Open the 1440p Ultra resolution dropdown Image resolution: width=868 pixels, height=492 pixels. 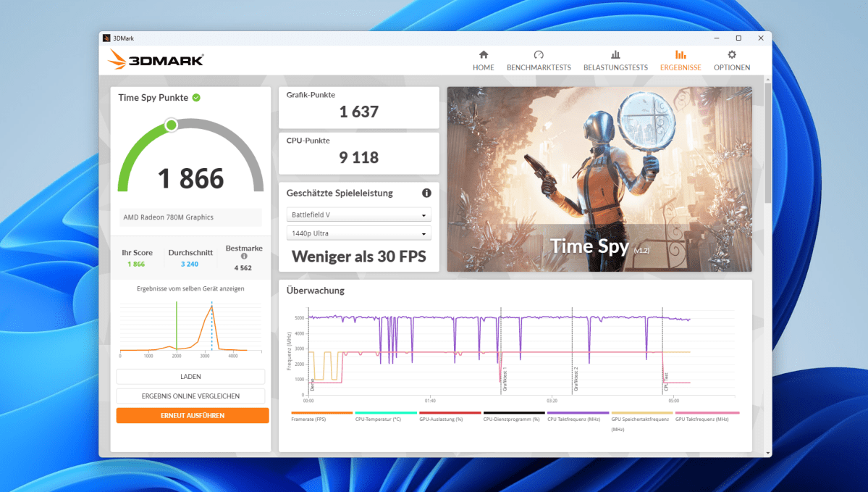click(x=358, y=233)
